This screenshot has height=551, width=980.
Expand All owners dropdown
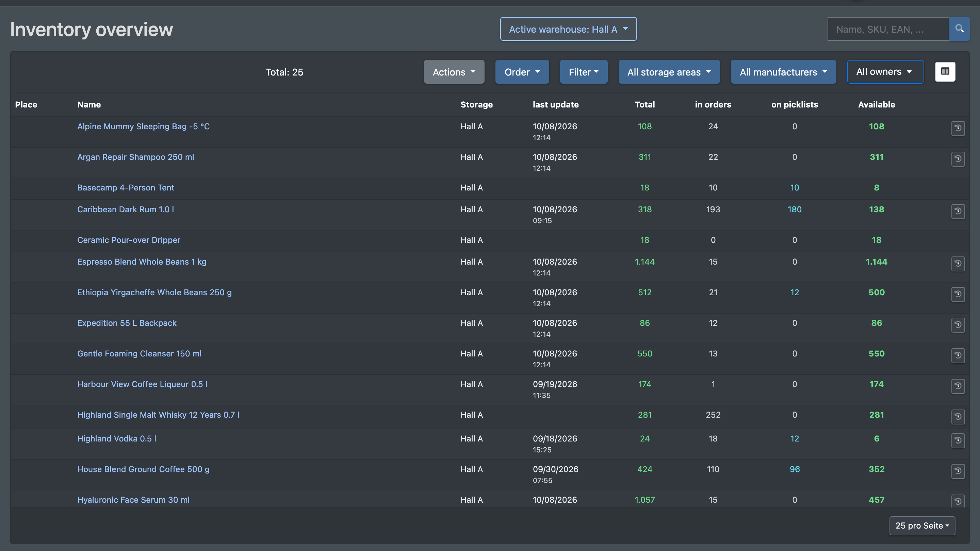point(885,71)
